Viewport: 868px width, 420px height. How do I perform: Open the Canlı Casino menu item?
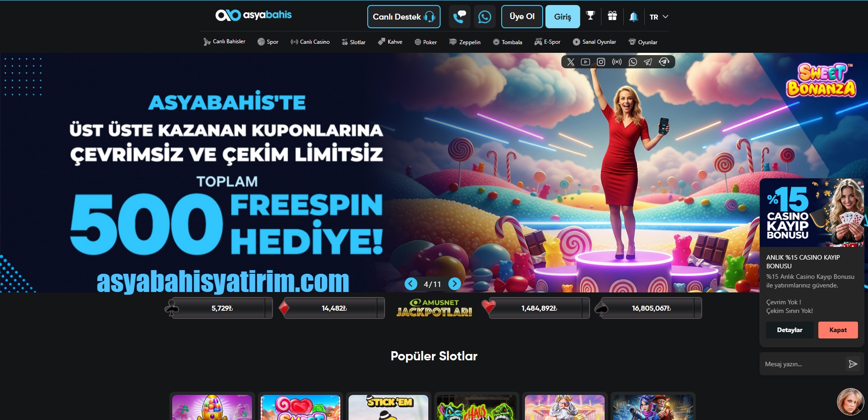pos(310,42)
